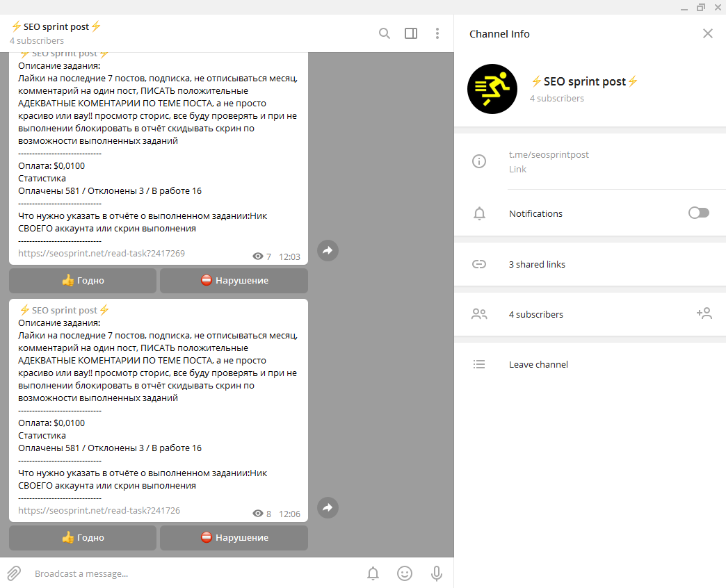Click the info icon beside channel link

click(x=478, y=161)
